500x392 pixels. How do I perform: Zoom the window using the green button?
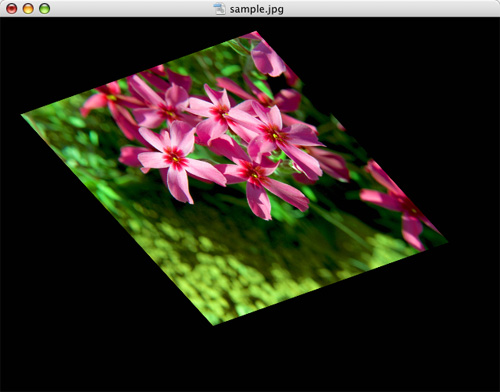[x=45, y=9]
